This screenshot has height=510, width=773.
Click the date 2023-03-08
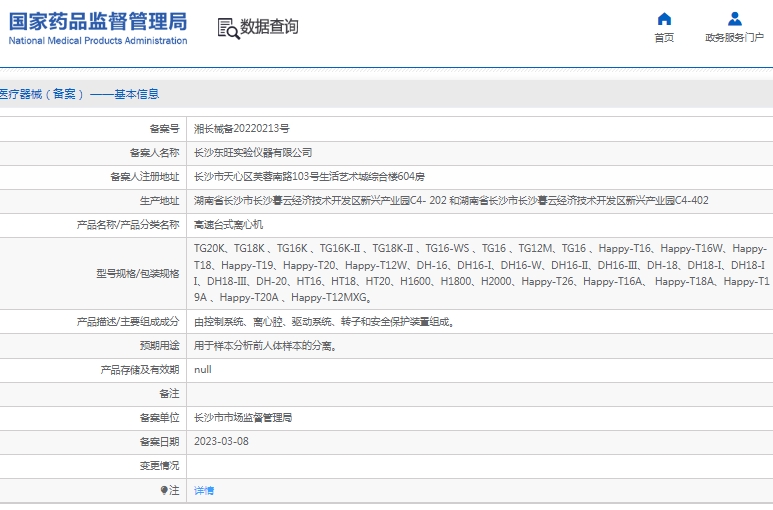(221, 442)
